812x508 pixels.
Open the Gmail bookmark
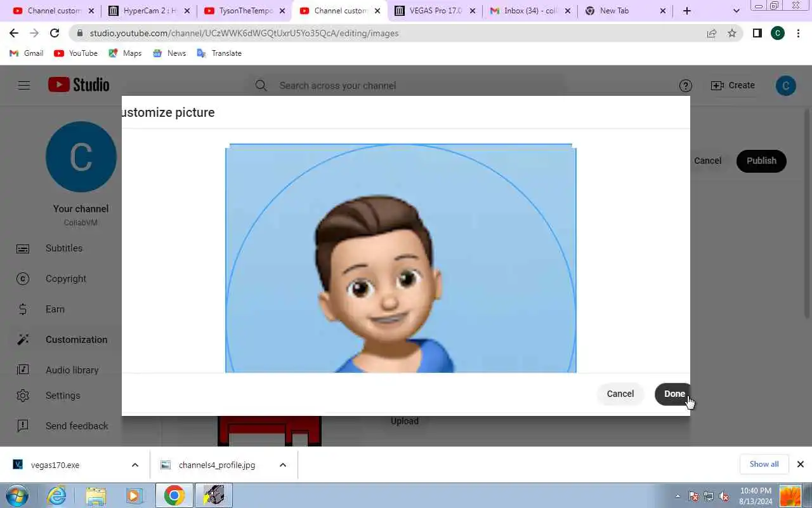[x=27, y=53]
